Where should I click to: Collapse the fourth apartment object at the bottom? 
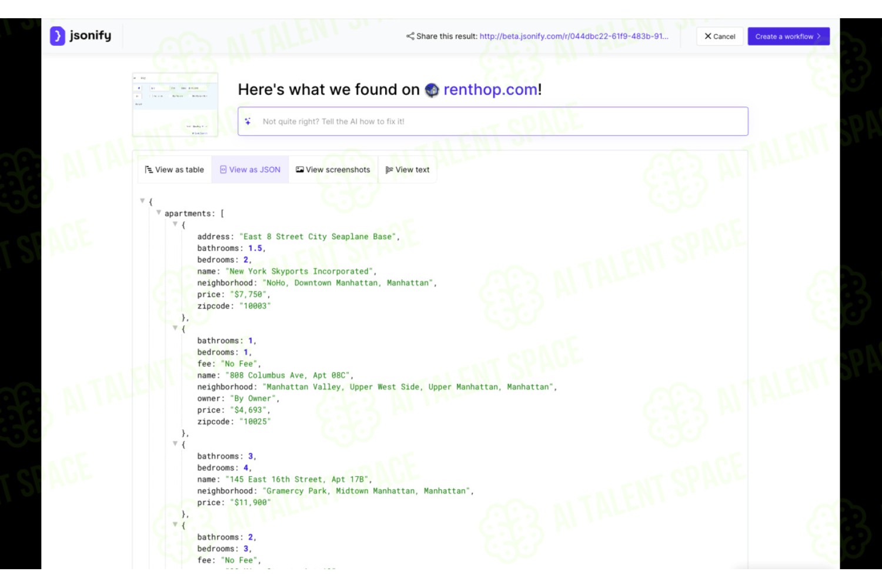click(175, 524)
